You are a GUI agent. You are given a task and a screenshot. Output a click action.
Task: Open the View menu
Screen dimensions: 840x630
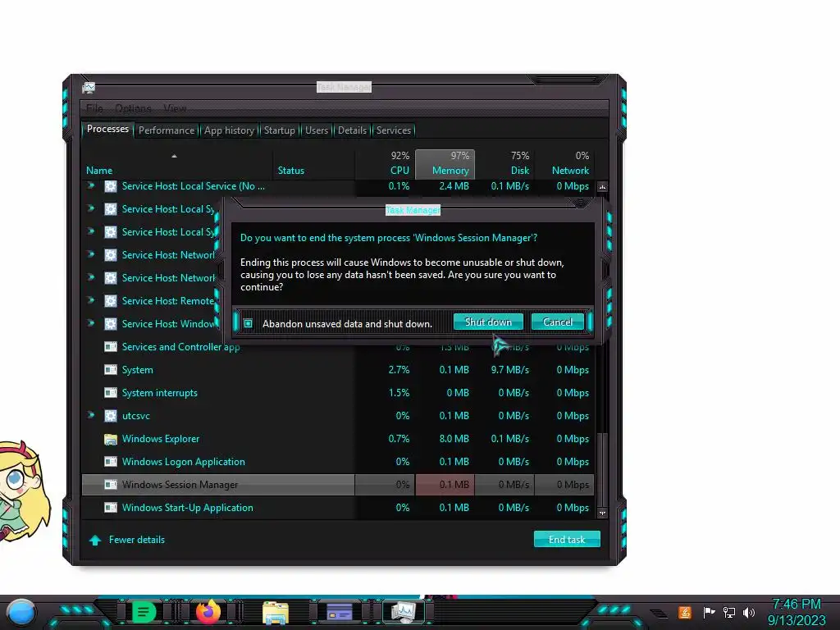click(x=175, y=109)
